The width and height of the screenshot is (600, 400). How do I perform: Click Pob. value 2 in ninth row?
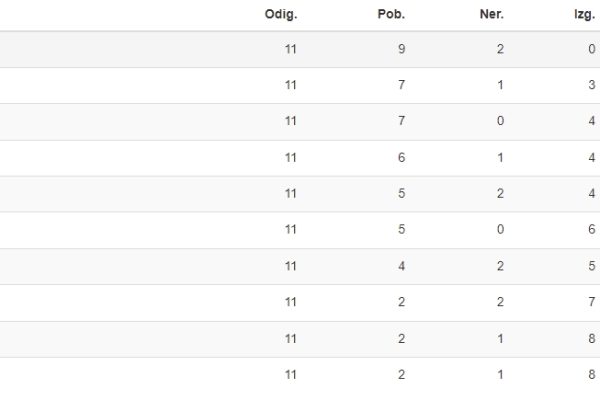[401, 339]
